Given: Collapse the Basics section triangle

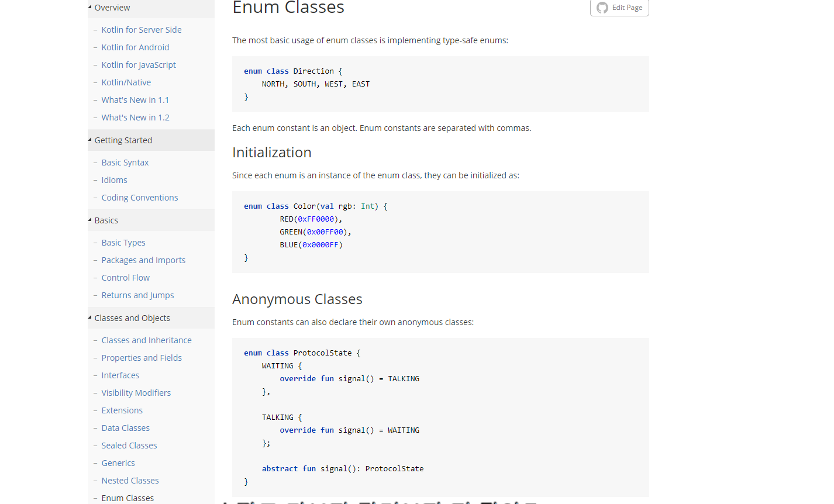Looking at the screenshot, I should [x=90, y=220].
